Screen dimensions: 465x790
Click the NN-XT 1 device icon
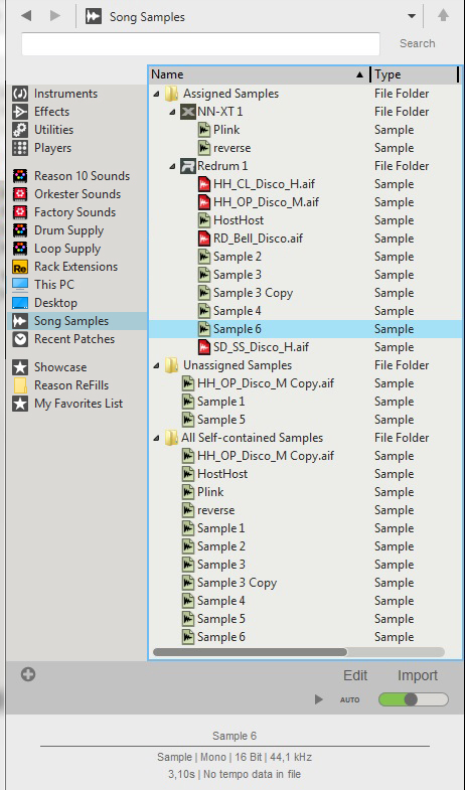click(187, 111)
